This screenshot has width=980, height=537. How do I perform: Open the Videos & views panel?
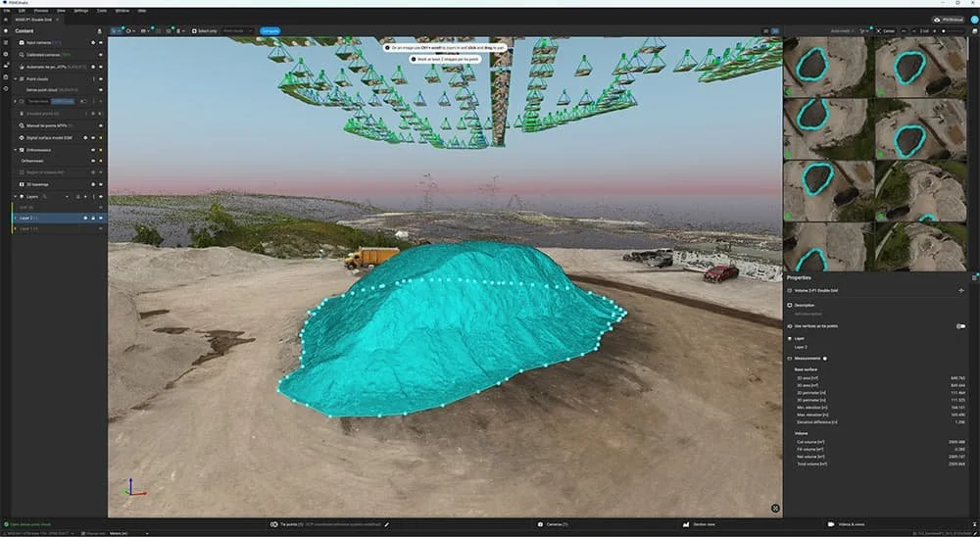point(847,524)
